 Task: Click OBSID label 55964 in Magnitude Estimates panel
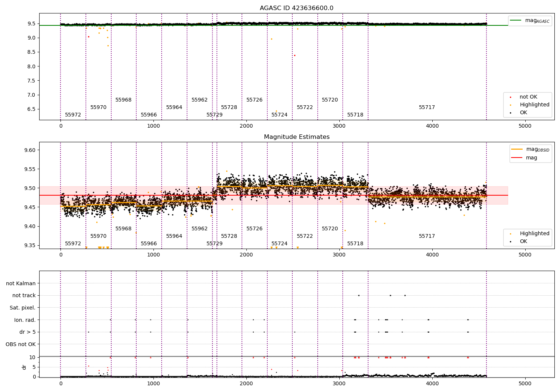[x=174, y=236]
